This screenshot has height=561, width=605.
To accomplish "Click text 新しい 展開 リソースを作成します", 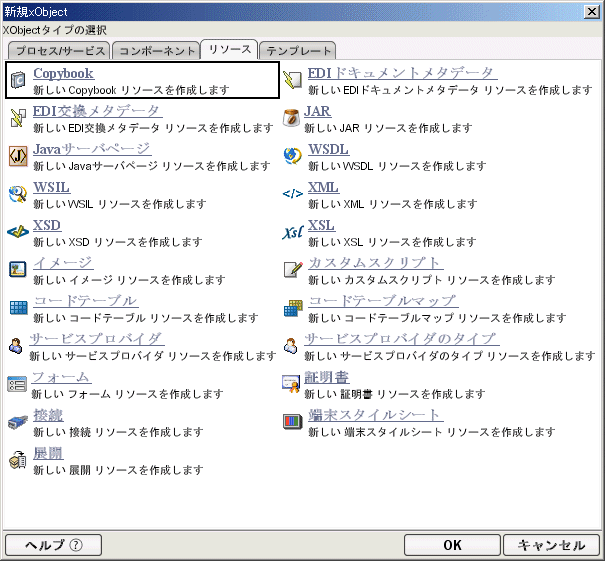I will tap(118, 470).
